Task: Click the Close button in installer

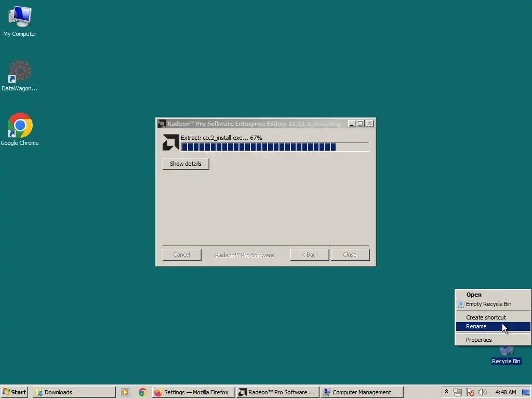Action: pyautogui.click(x=350, y=255)
